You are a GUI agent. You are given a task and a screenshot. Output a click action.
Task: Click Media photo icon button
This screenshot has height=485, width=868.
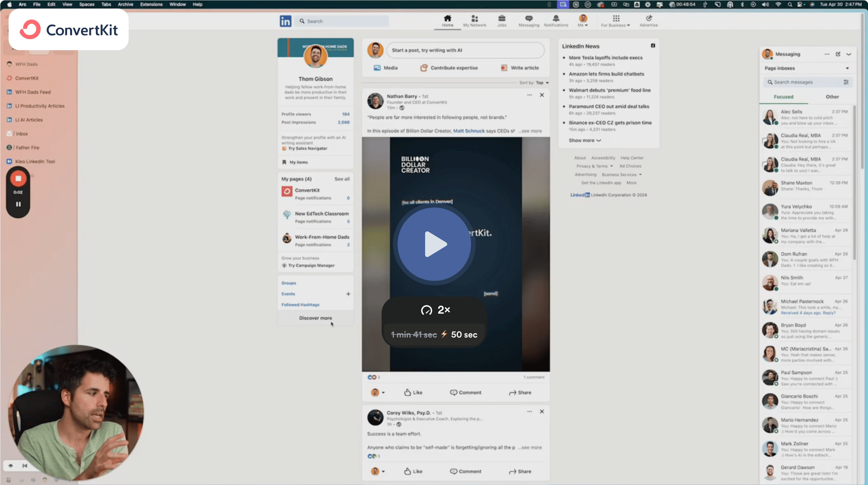coord(385,68)
